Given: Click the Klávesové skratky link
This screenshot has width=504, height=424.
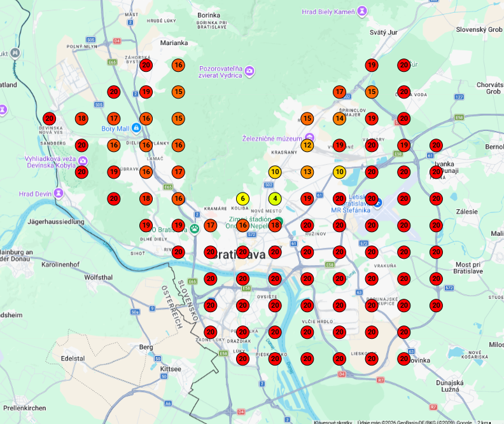Looking at the screenshot, I should [333, 421].
